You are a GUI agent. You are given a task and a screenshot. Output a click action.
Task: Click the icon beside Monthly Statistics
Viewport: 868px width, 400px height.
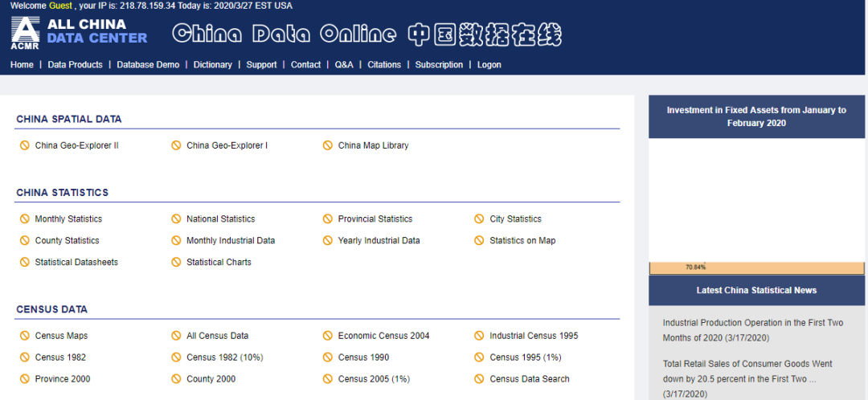24,219
